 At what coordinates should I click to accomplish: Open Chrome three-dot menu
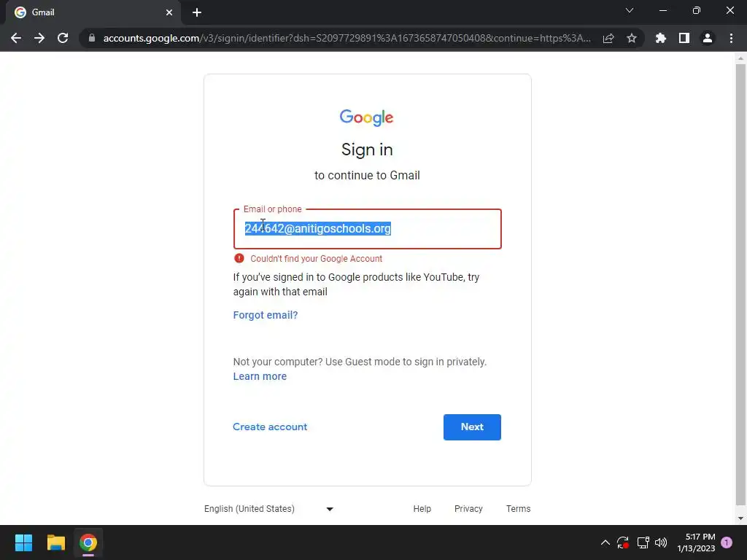pos(731,38)
